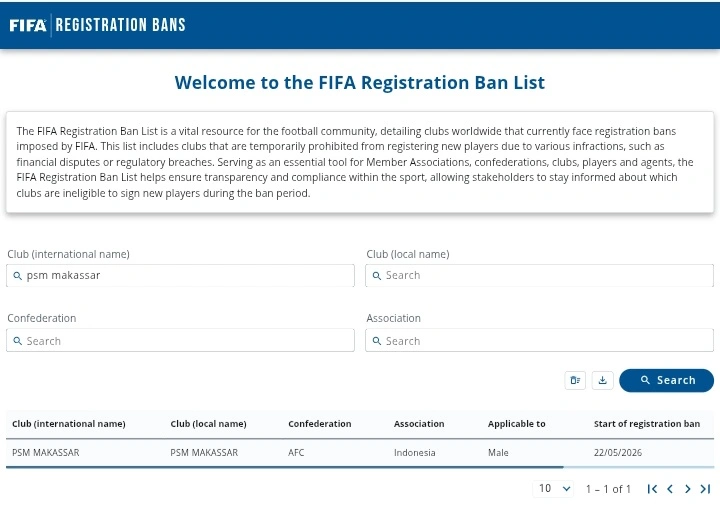Go to first page of results
The width and height of the screenshot is (720, 532).
(652, 489)
